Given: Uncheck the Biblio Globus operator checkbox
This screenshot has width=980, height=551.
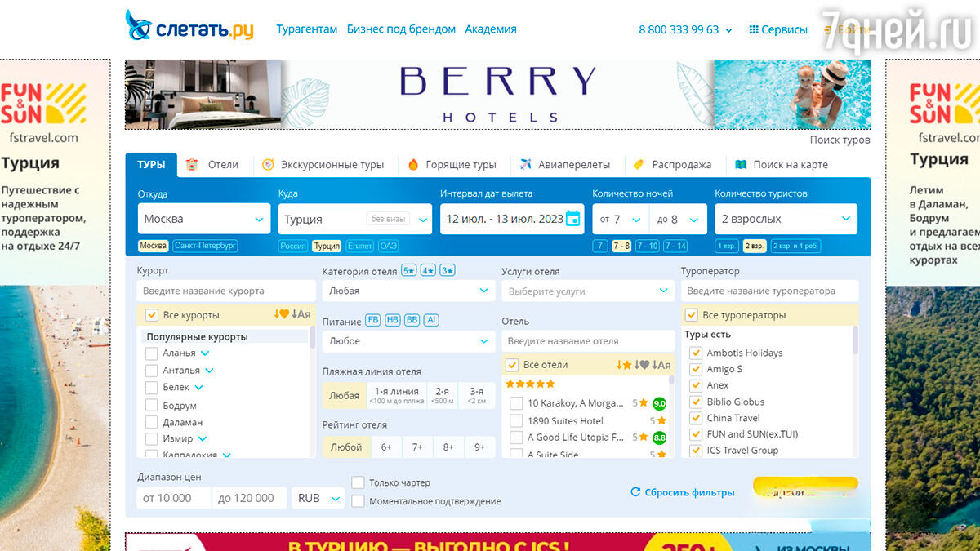Looking at the screenshot, I should coord(696,402).
